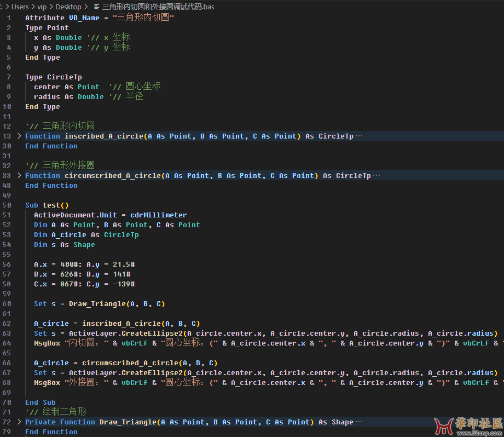Open the Users breadcrumb segment
Screen dimensions: 504x437
[20, 7]
